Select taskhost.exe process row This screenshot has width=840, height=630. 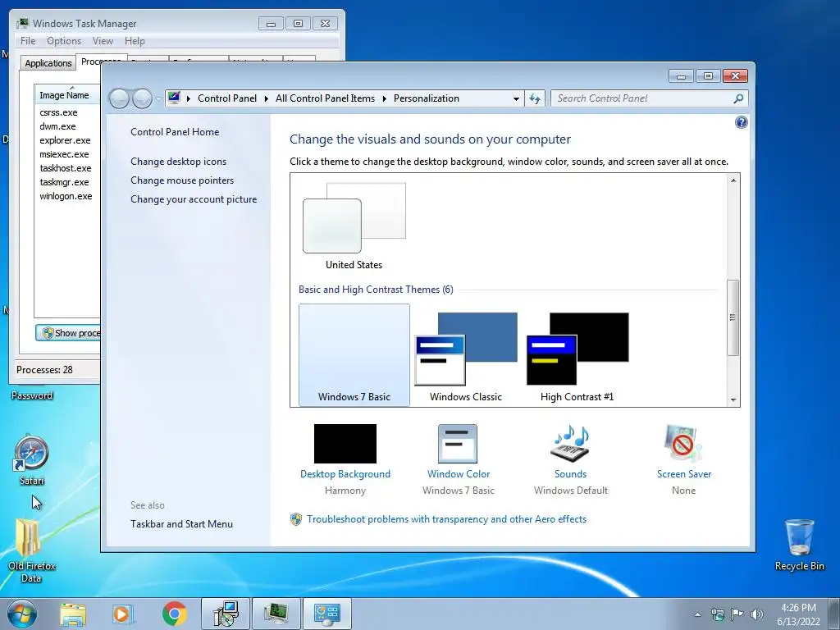pyautogui.click(x=67, y=168)
